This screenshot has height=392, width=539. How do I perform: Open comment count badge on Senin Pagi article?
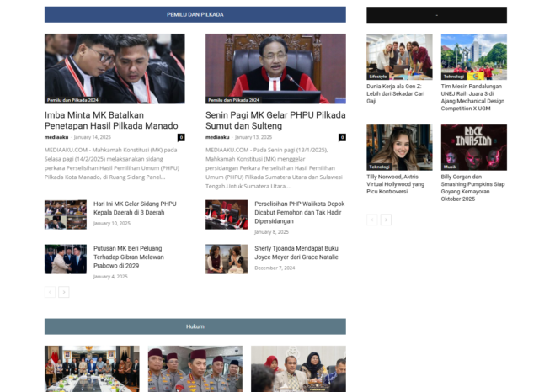pos(342,137)
